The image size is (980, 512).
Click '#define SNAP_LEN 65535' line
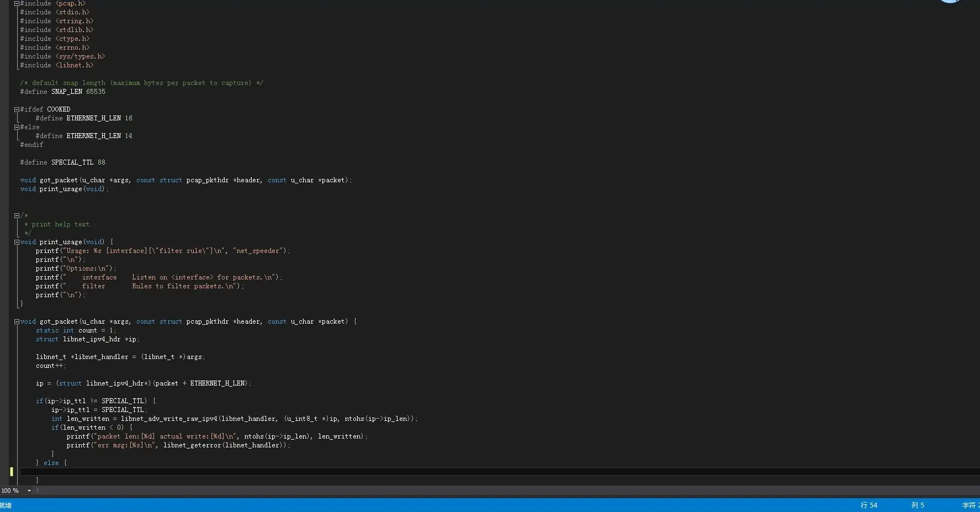click(x=63, y=92)
